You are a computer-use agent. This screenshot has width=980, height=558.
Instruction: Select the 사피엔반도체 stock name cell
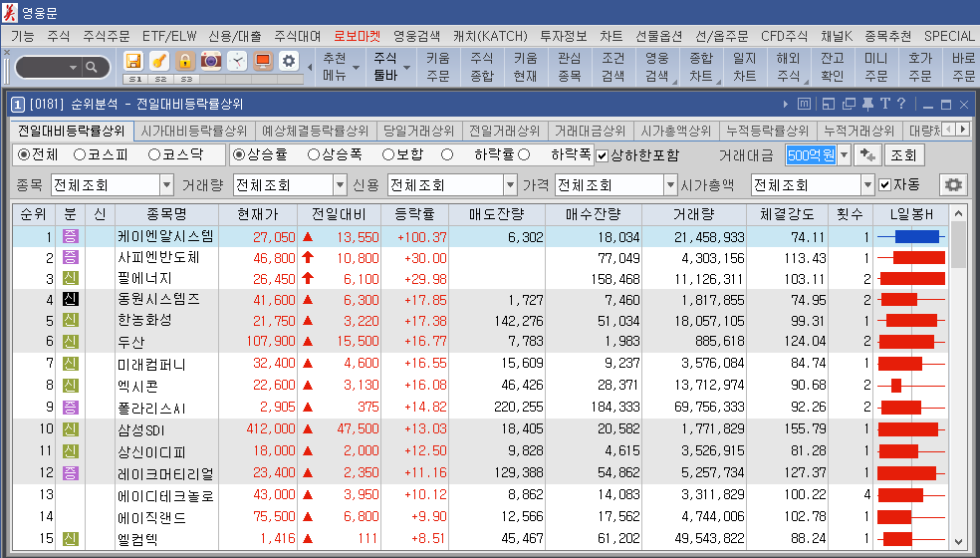click(166, 258)
